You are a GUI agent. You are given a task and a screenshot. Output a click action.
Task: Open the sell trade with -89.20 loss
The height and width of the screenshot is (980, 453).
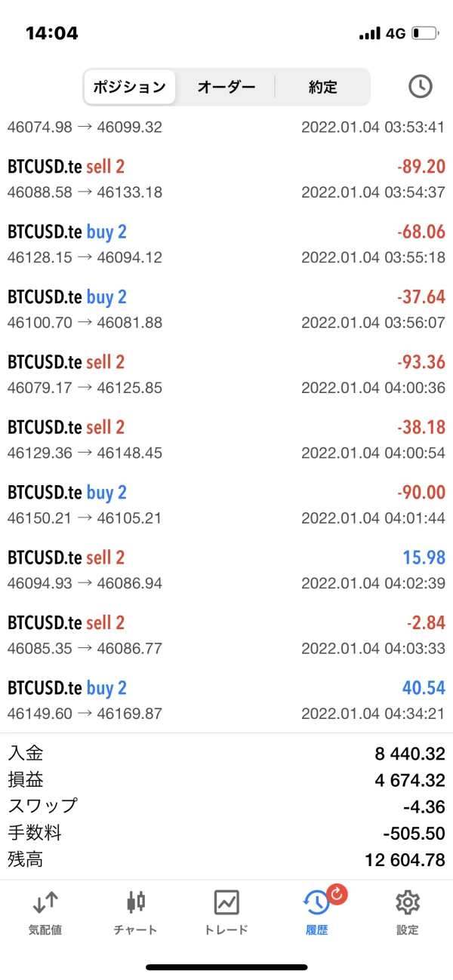[x=226, y=179]
